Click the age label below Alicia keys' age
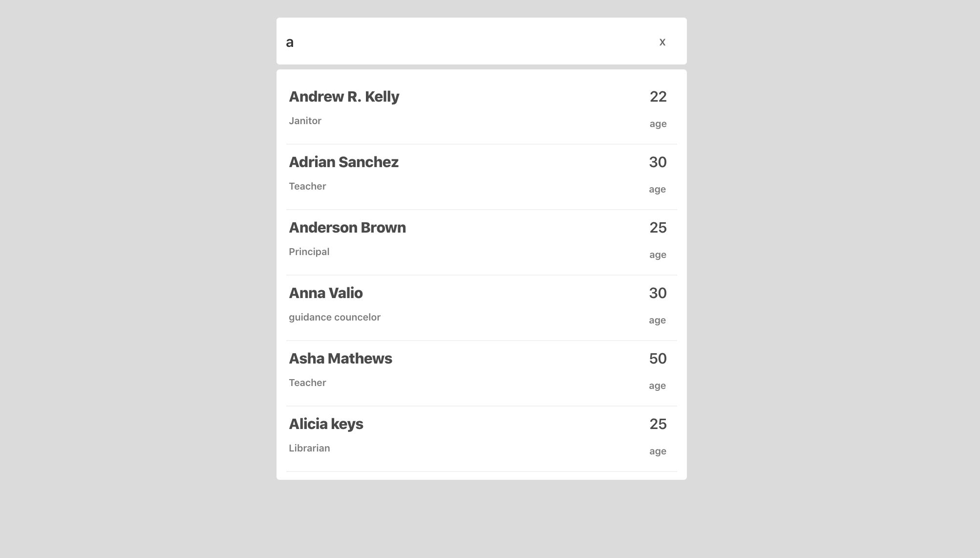This screenshot has height=558, width=980. click(657, 451)
